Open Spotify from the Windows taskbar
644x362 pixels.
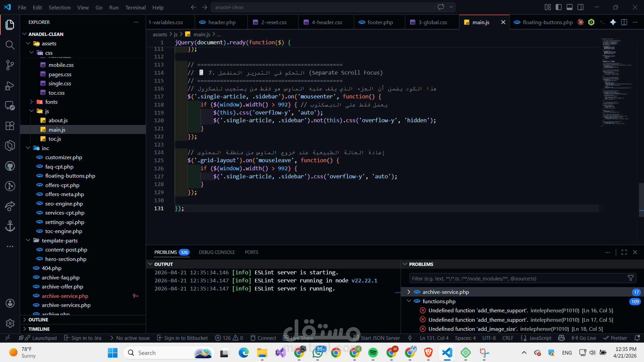coord(373,353)
